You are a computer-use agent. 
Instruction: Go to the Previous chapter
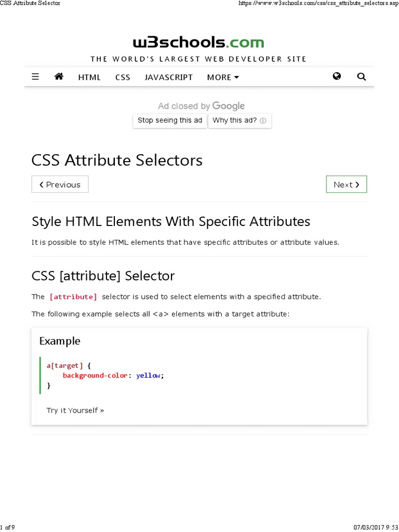click(60, 184)
